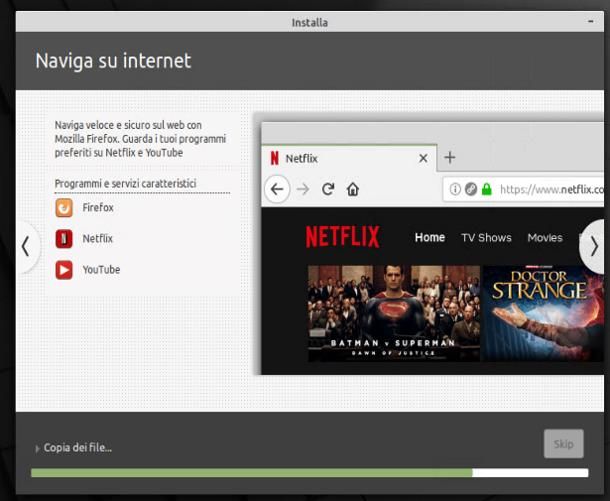610x501 pixels.
Task: Open a new tab with plus icon
Action: [450, 158]
